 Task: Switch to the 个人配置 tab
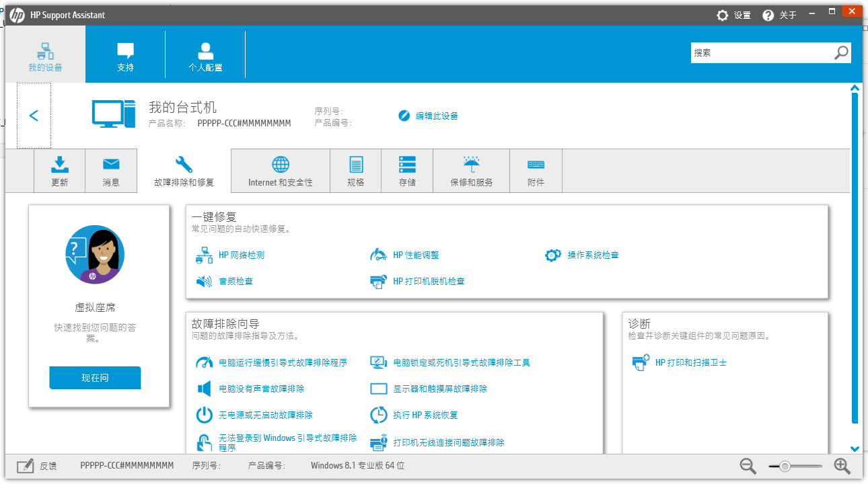205,54
